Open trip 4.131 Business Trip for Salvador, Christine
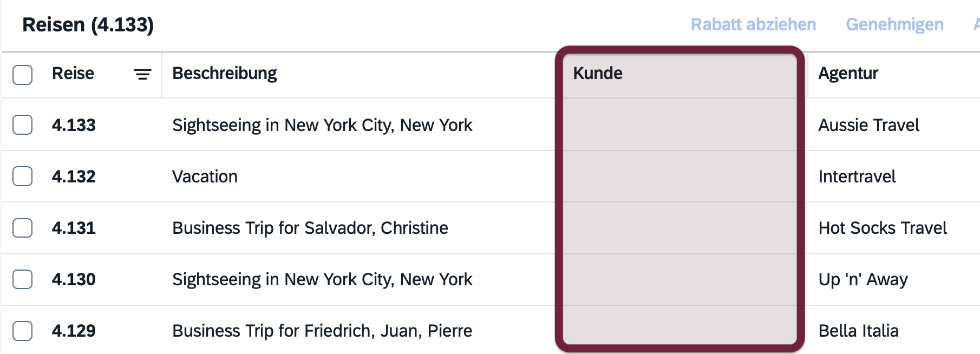 [x=310, y=228]
